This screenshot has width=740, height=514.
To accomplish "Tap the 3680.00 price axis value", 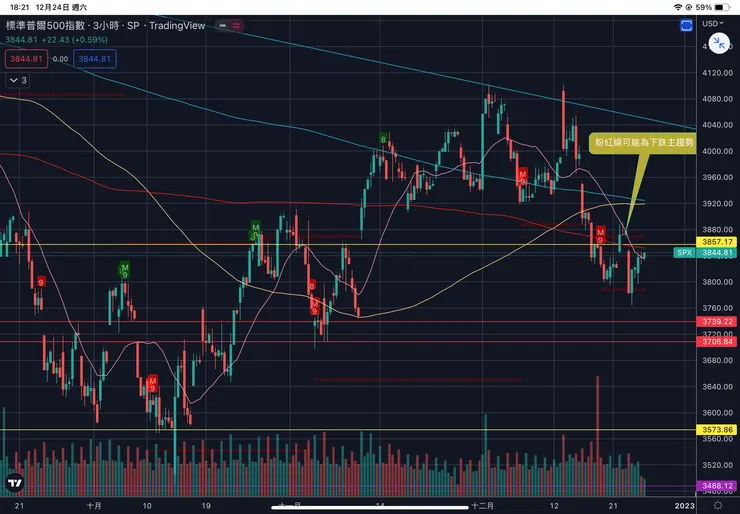I will point(717,360).
